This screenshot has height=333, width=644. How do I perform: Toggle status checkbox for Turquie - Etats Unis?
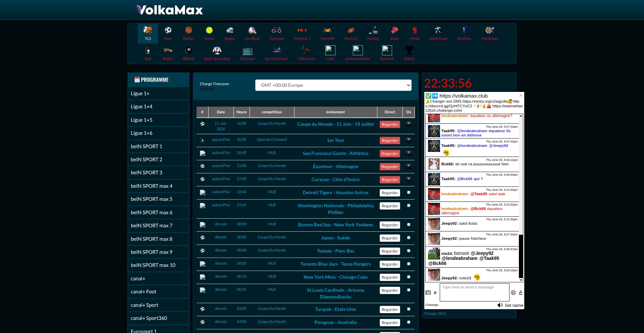[409, 309]
